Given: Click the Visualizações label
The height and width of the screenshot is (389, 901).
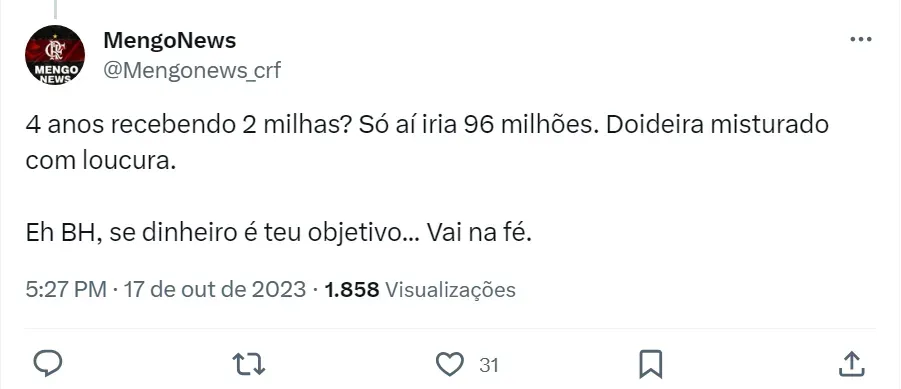Looking at the screenshot, I should coord(450,290).
